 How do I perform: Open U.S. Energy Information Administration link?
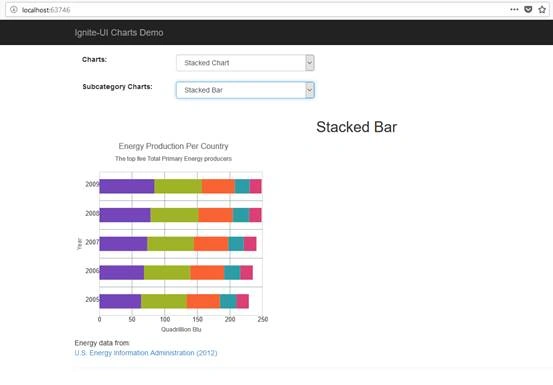pyautogui.click(x=146, y=353)
